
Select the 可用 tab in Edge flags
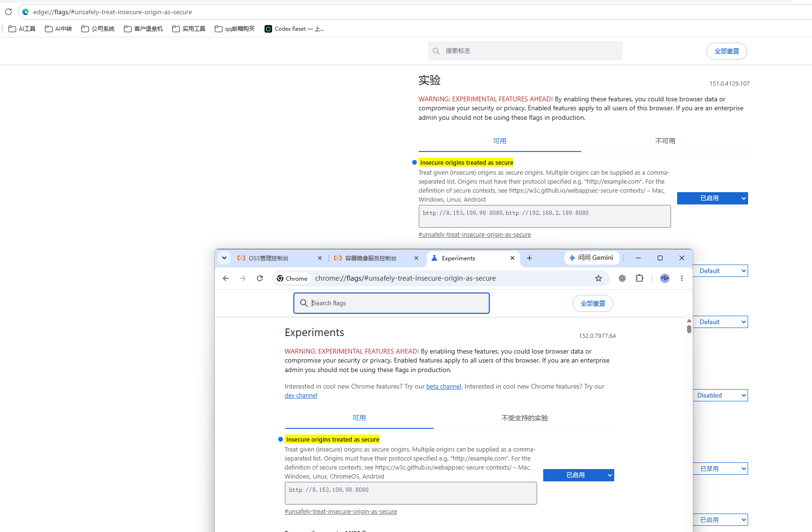[x=500, y=141]
